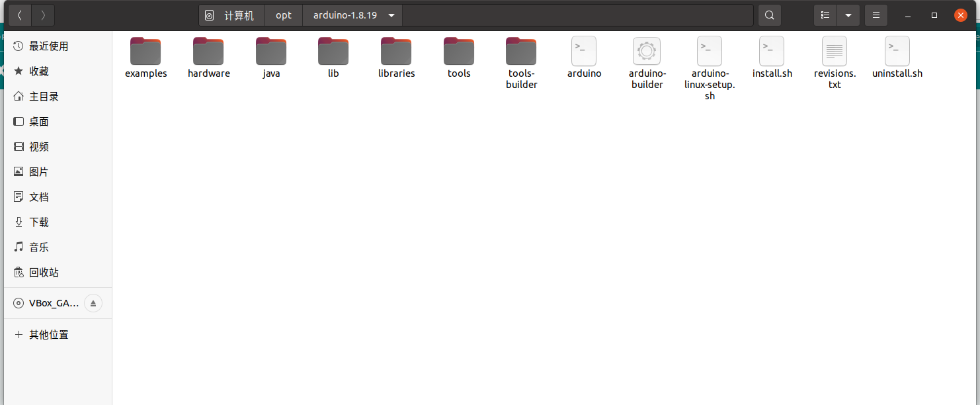Click the hardware folder name
Viewport: 980px width, 405px height.
pos(208,73)
